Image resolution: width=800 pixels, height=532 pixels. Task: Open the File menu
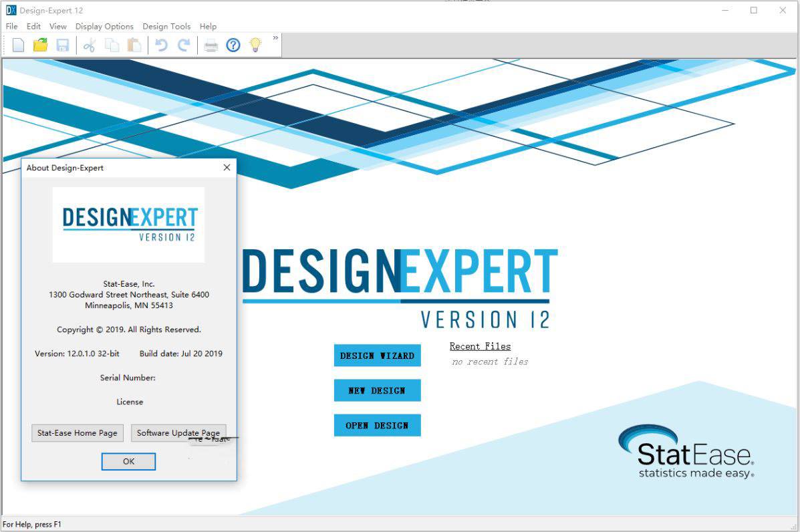pos(12,26)
